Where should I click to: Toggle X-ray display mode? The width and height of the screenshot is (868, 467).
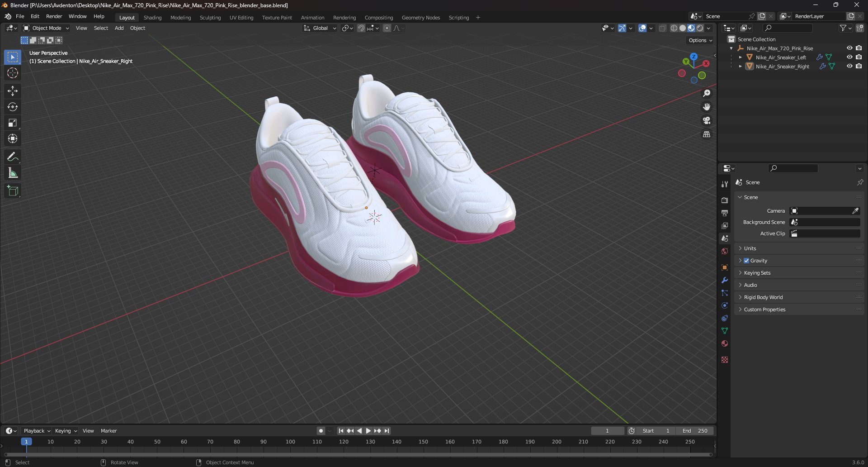(663, 28)
